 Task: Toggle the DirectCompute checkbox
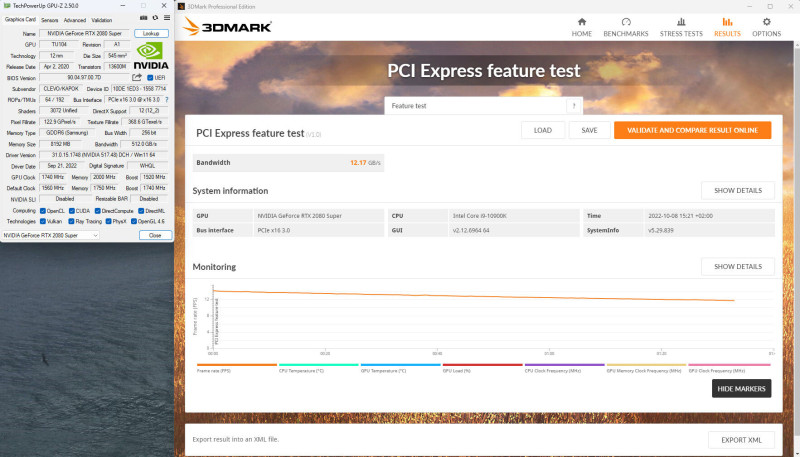tap(97, 211)
